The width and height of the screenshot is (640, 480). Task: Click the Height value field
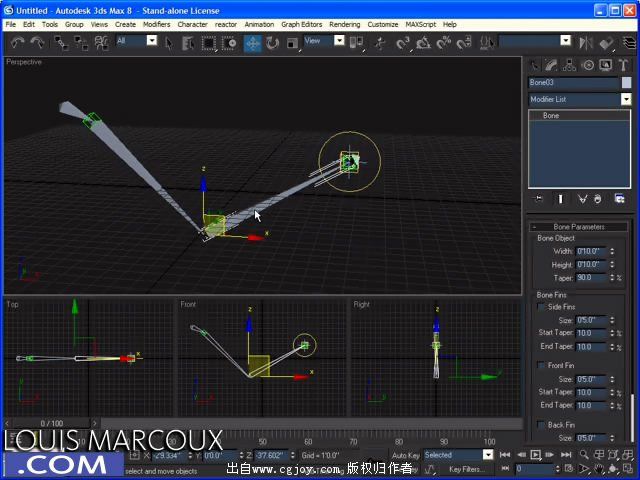[591, 265]
